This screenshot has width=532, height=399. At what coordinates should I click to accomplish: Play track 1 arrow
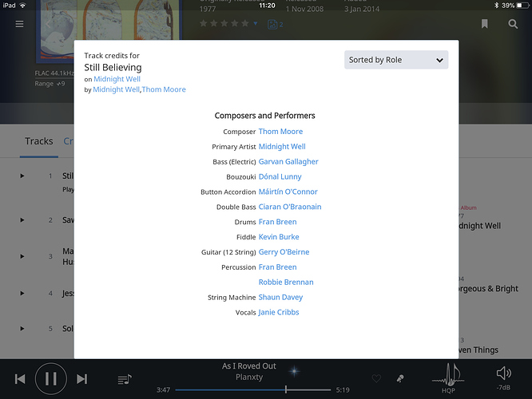[x=22, y=176]
